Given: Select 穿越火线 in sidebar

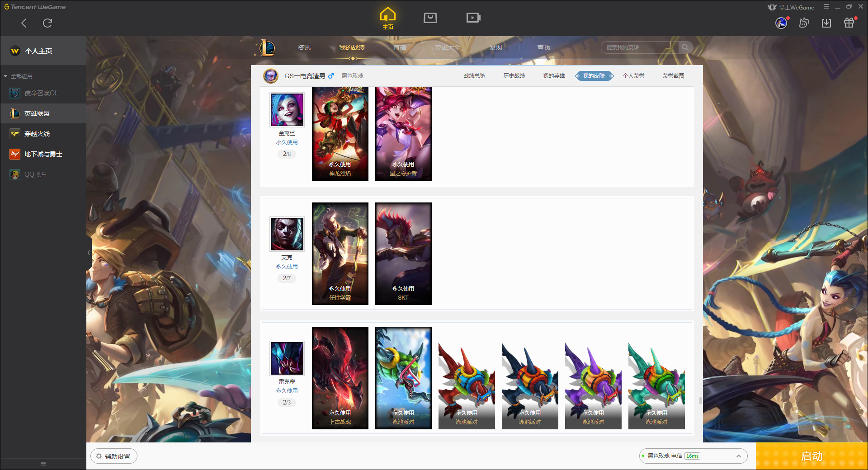Looking at the screenshot, I should (x=43, y=134).
